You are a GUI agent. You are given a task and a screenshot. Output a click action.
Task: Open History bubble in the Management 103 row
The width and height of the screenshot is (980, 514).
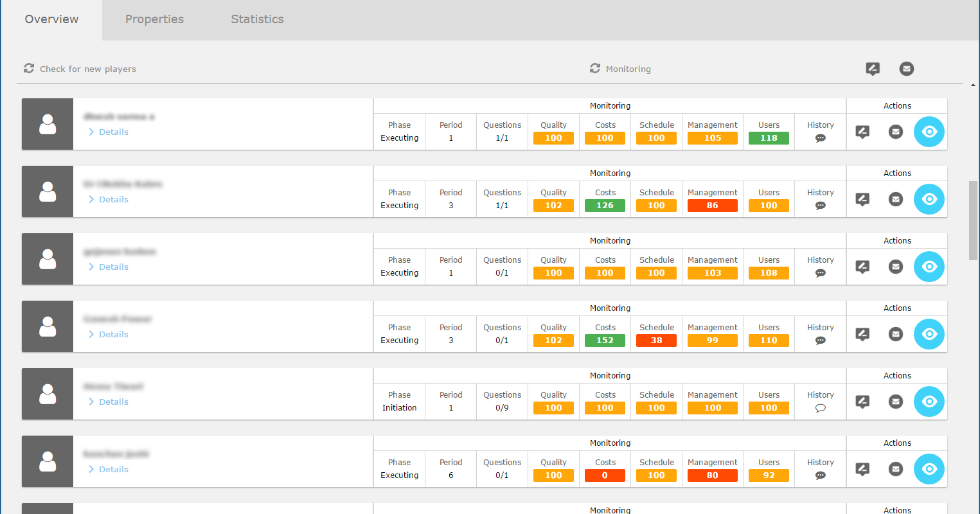coord(821,273)
